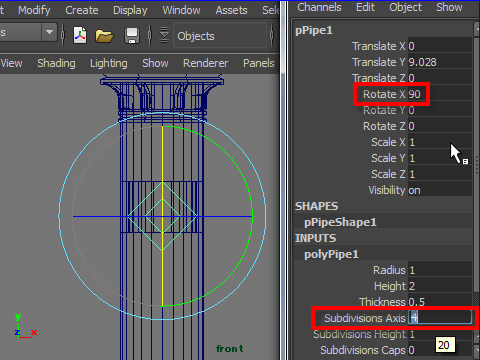
Task: Open the Renderer panel menu
Action: pos(205,63)
